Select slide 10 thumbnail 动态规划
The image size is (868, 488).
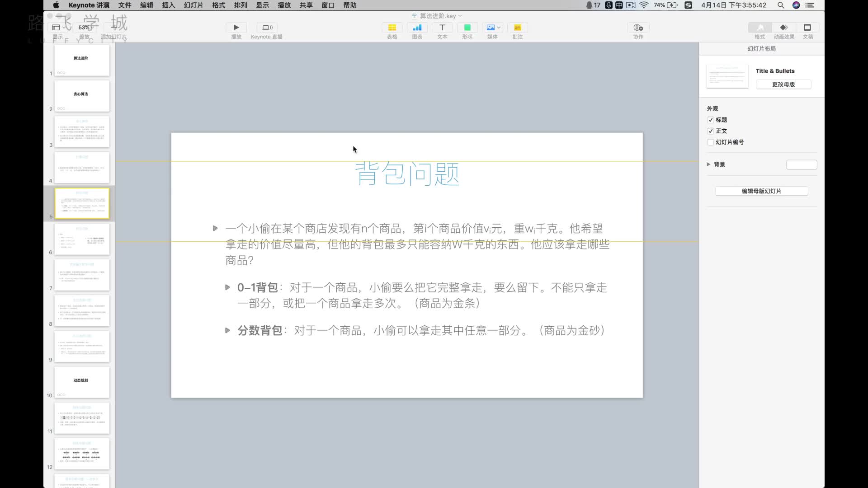point(82,382)
